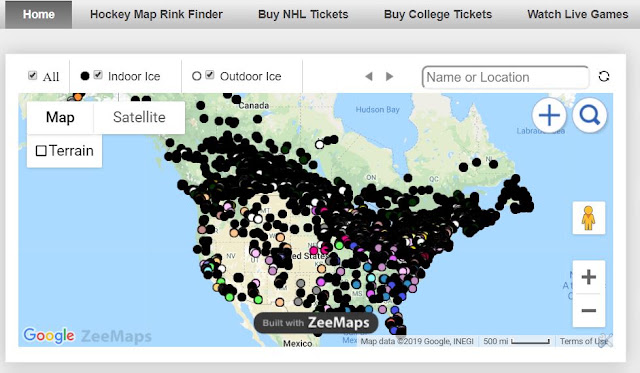Go to Buy NHL Tickets page
Image resolution: width=640 pixels, height=373 pixels.
(x=303, y=14)
